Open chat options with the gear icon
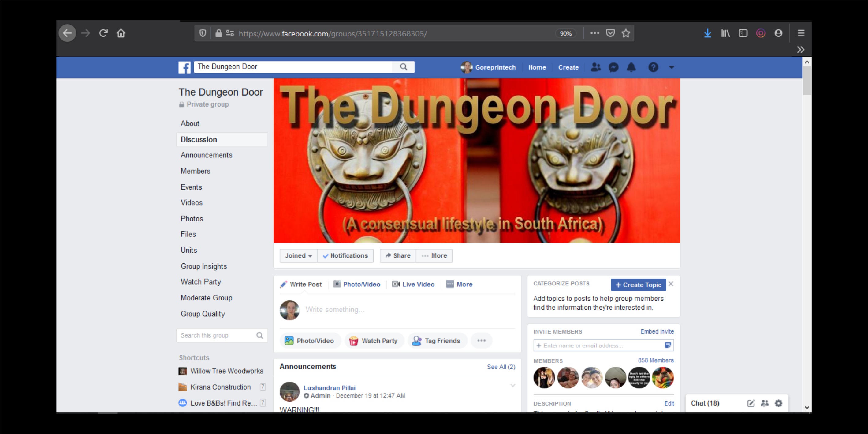Screen dimensions: 868x434 tap(778, 403)
